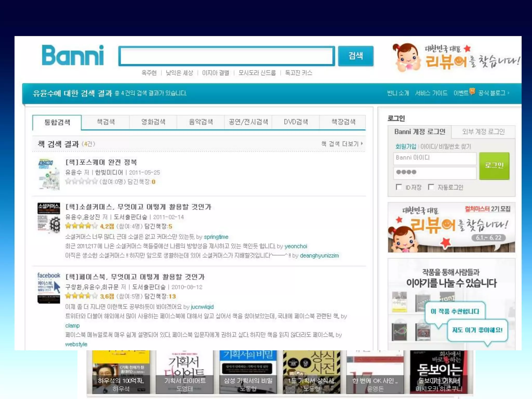This screenshot has width=532, height=399.
Task: Open reviewer webstyle profile
Action: 76,344
